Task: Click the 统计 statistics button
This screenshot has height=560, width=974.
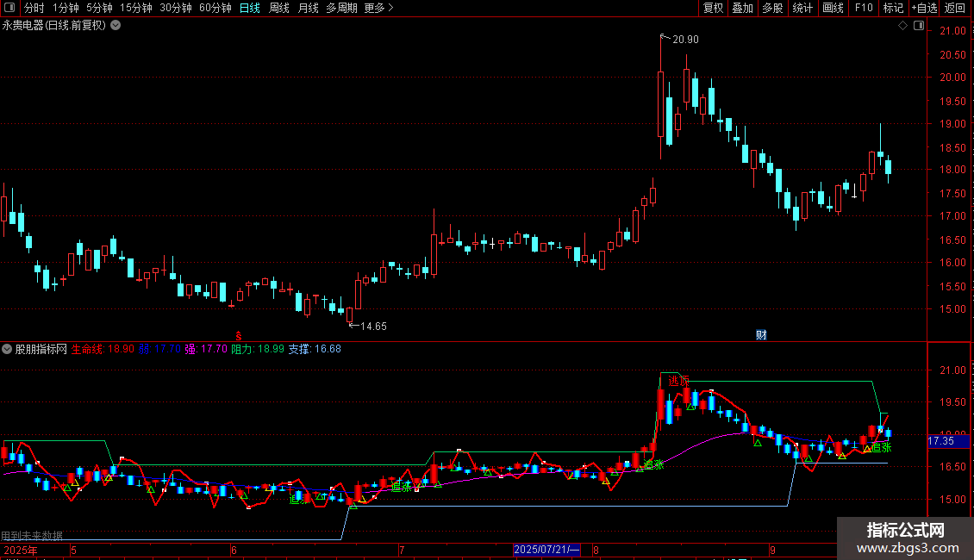Action: 802,8
